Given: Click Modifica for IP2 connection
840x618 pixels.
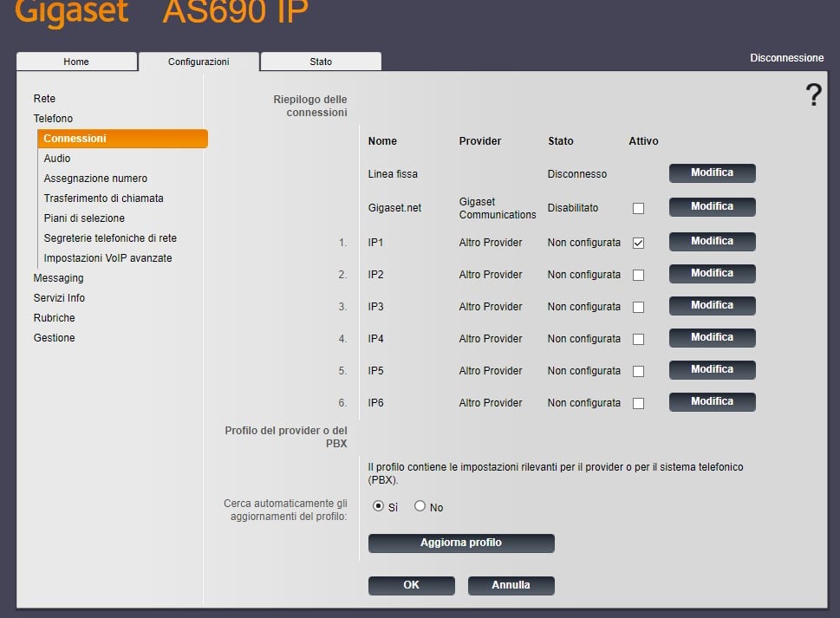Looking at the screenshot, I should [x=712, y=274].
